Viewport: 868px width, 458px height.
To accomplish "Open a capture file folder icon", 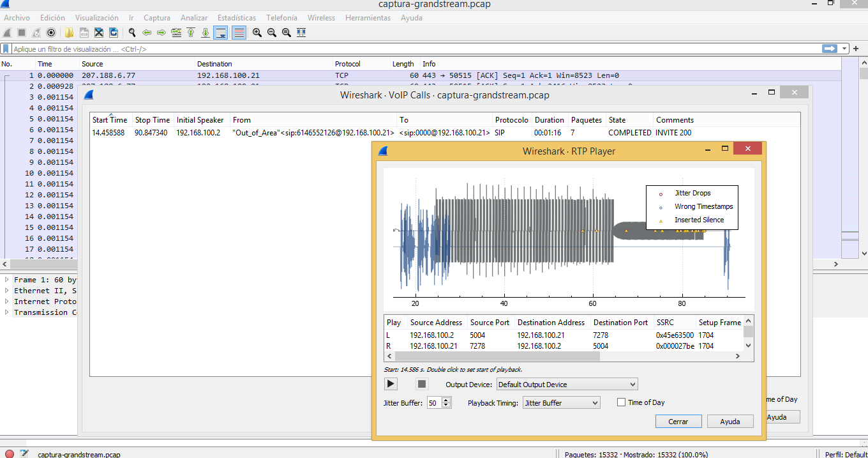I will tap(69, 33).
